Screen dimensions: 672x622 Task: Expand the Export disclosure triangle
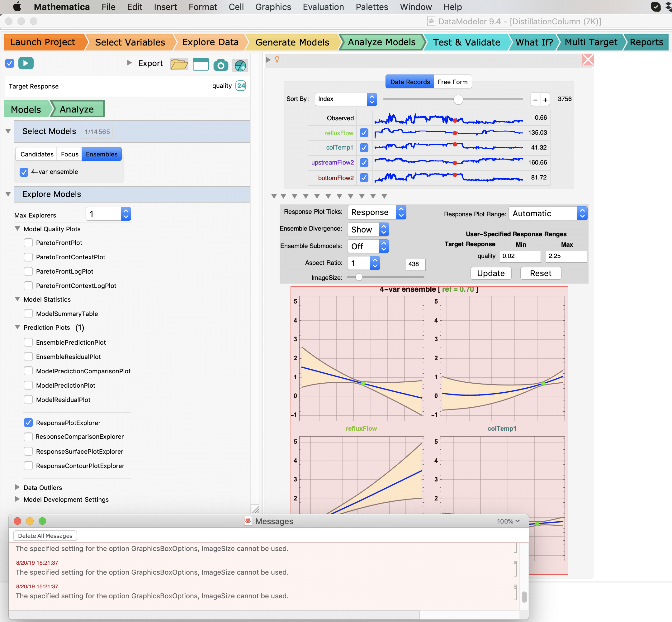(x=129, y=63)
